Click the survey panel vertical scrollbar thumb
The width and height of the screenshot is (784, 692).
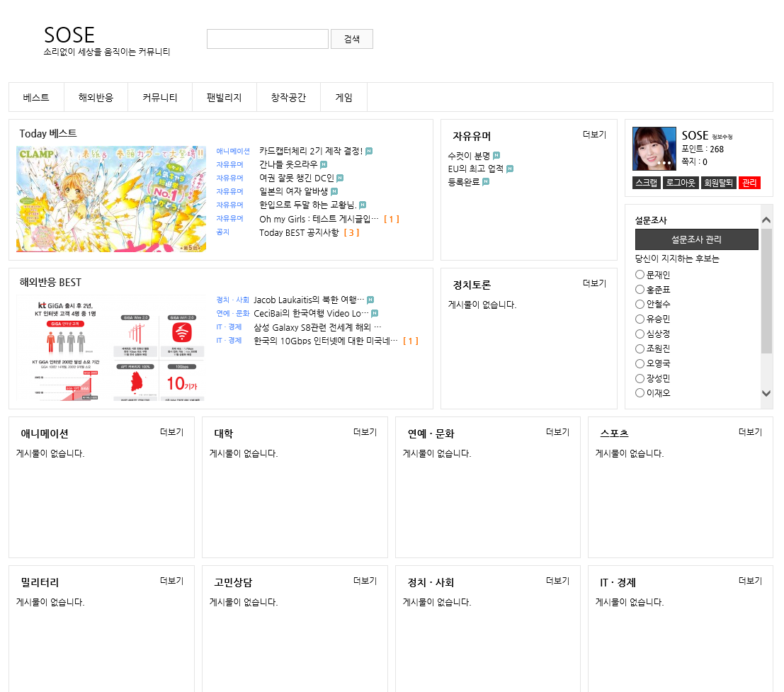click(x=766, y=290)
